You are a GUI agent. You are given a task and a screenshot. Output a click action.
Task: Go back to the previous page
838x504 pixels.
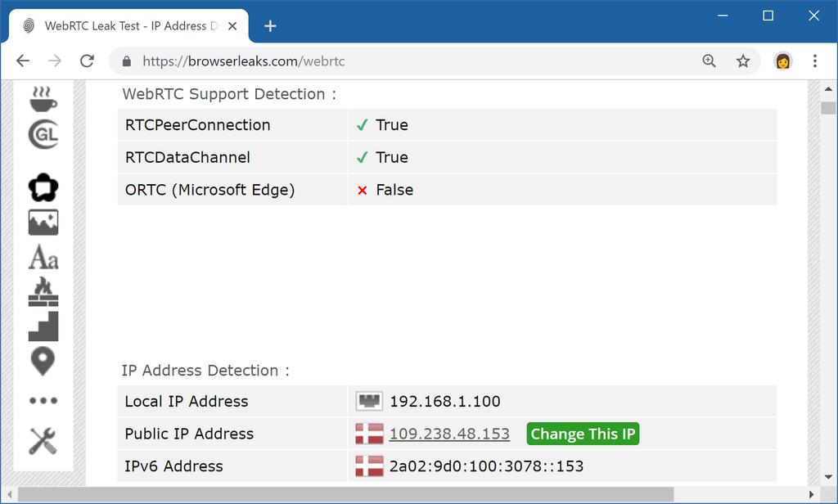(x=23, y=61)
